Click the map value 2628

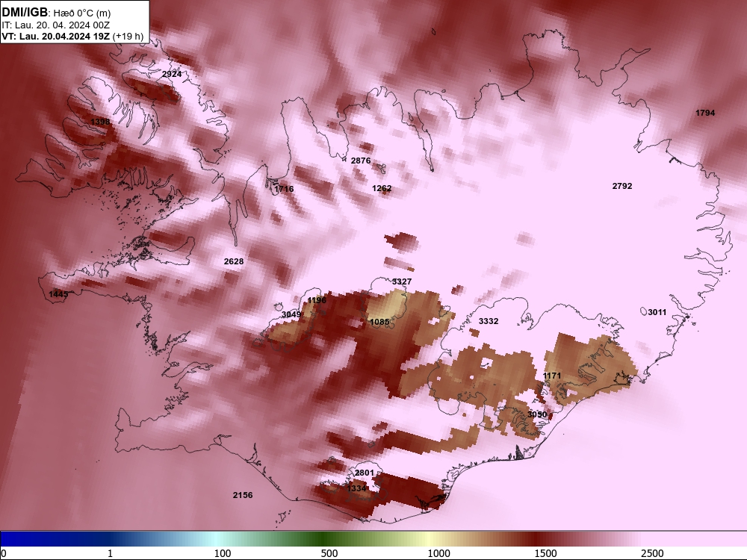pos(233,261)
